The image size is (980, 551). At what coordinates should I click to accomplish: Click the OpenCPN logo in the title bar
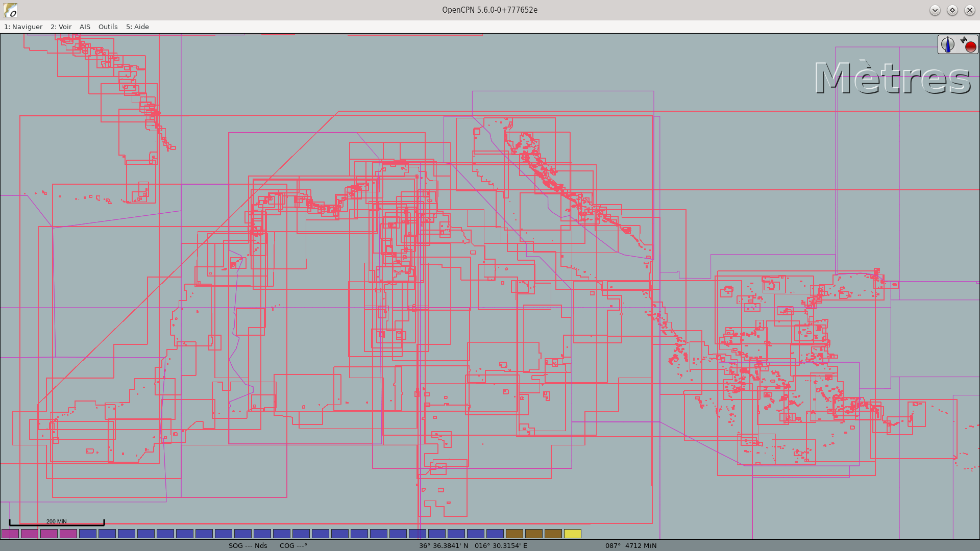pyautogui.click(x=11, y=9)
